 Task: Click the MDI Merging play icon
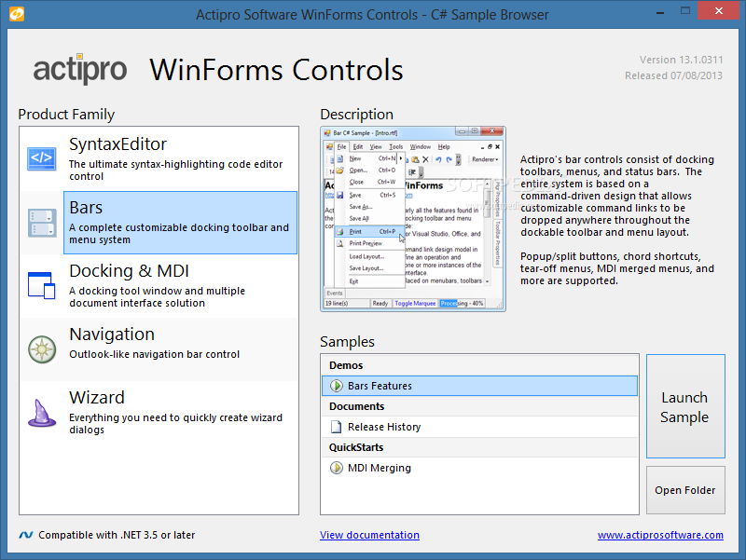(337, 468)
